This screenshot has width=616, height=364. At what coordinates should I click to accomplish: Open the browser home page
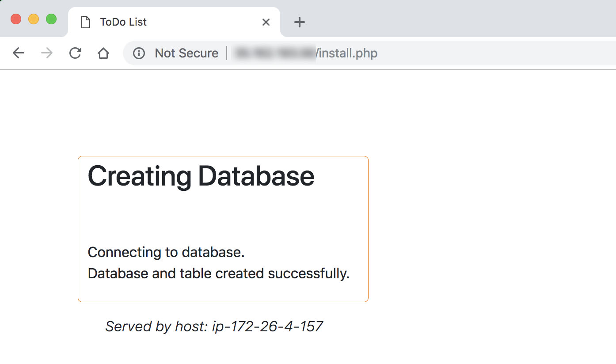tap(103, 53)
